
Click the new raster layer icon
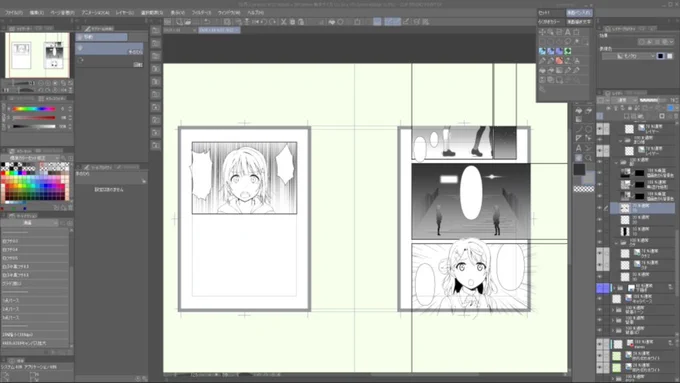coord(626,116)
